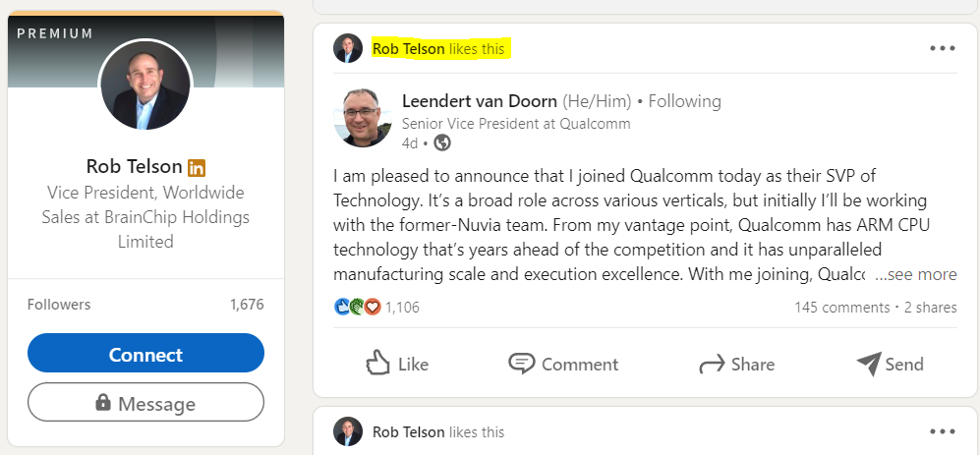The width and height of the screenshot is (980, 455).
Task: View the 2 shares link
Action: [x=930, y=308]
